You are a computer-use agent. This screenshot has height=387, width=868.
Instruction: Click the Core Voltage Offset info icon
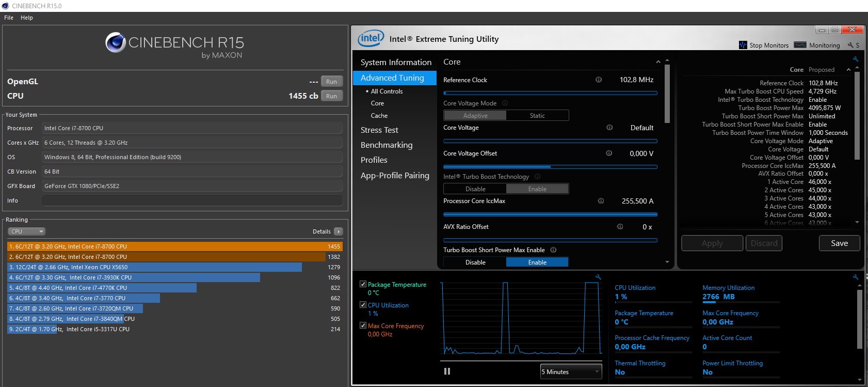point(609,153)
